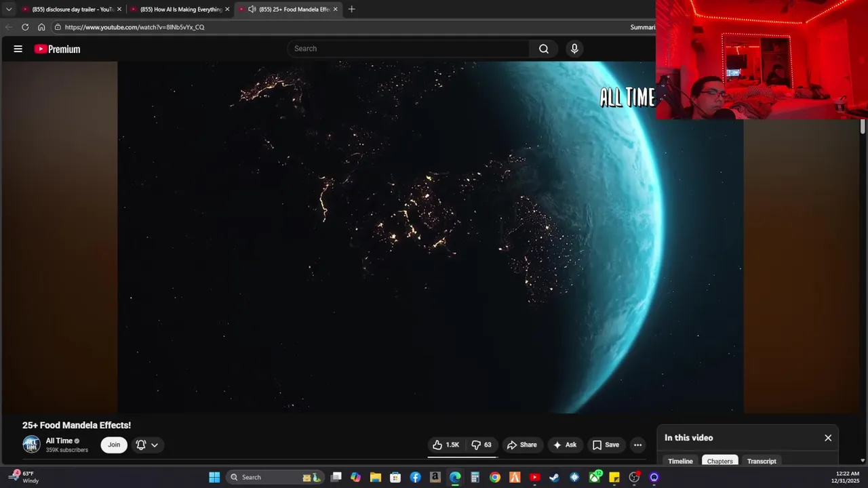The width and height of the screenshot is (868, 488).
Task: Open a new browser tab
Action: pyautogui.click(x=351, y=9)
